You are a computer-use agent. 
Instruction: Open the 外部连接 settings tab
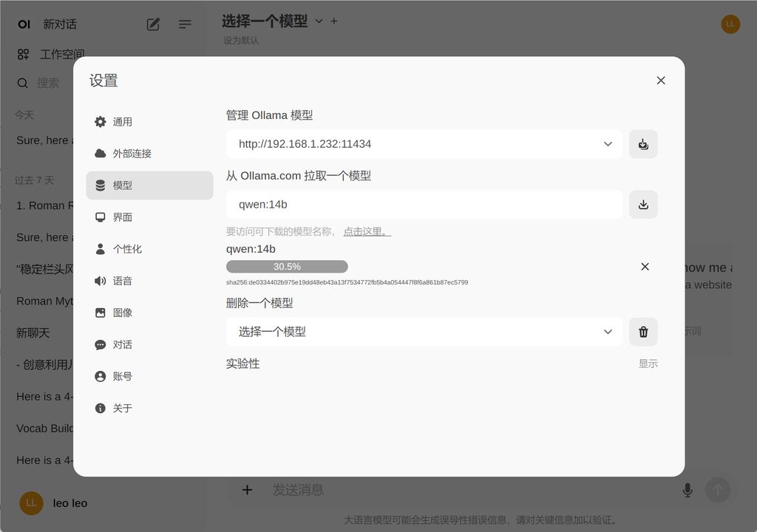132,154
